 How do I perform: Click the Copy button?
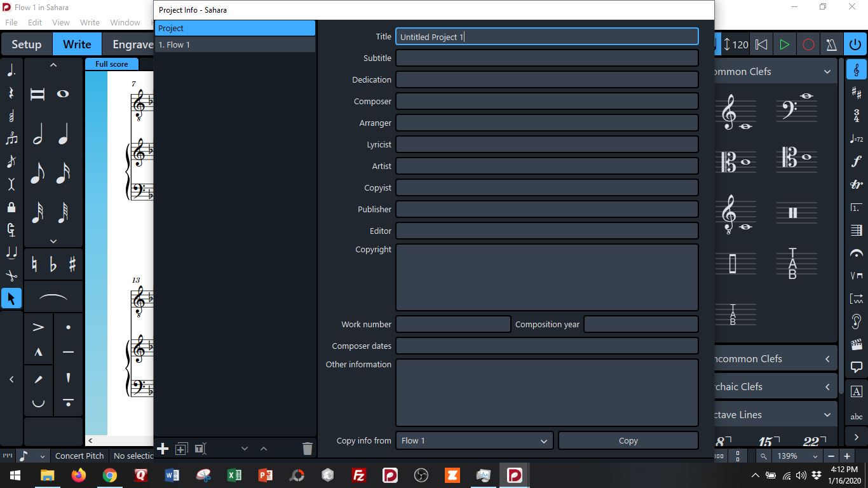pyautogui.click(x=628, y=440)
